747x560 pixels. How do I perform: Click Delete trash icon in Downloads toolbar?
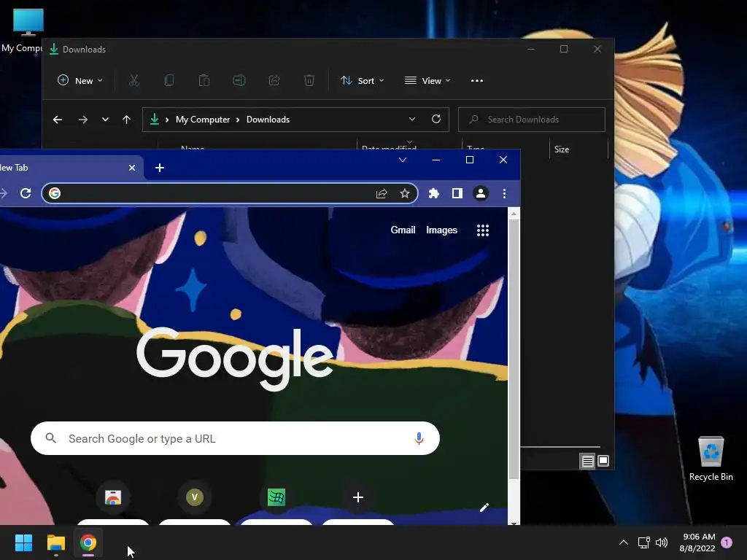[309, 80]
